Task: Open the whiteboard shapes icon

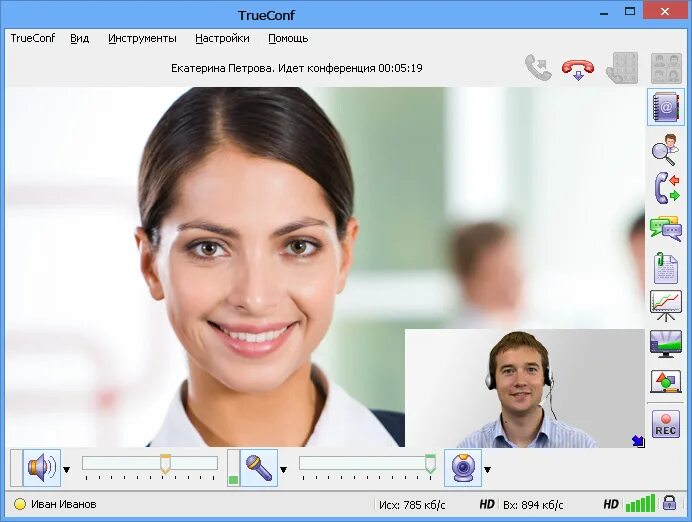Action: click(666, 381)
